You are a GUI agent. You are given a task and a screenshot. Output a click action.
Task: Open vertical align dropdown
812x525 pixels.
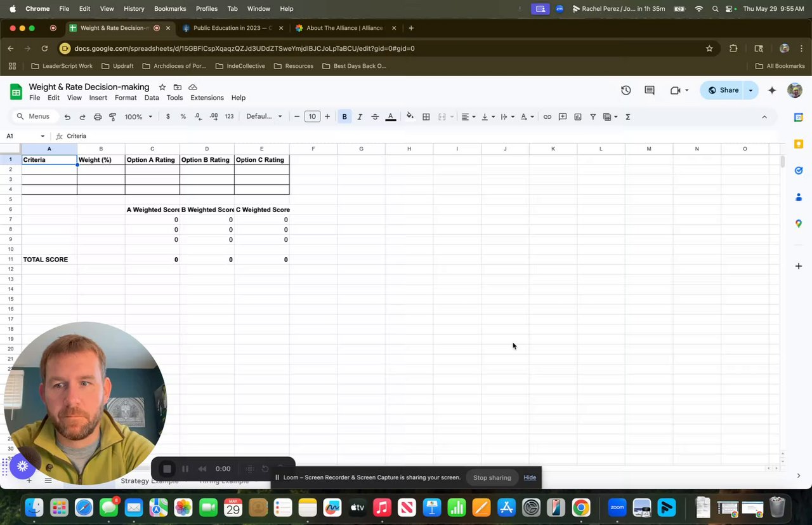click(488, 117)
